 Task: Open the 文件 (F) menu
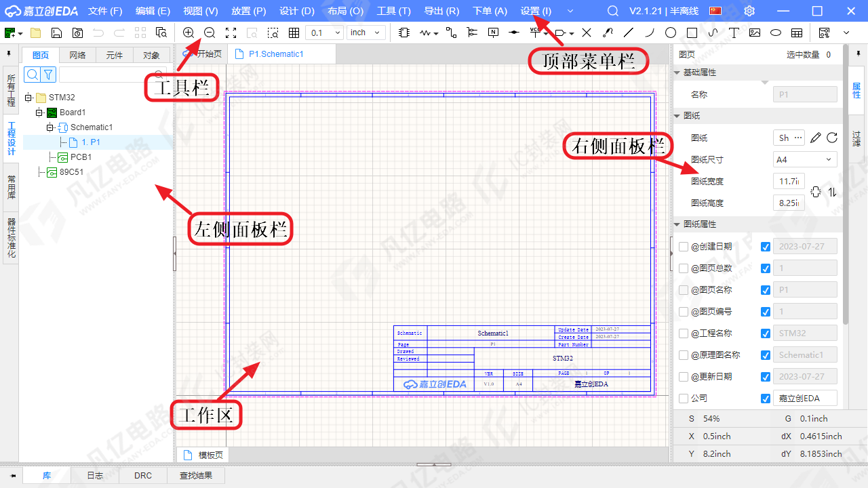pos(105,11)
